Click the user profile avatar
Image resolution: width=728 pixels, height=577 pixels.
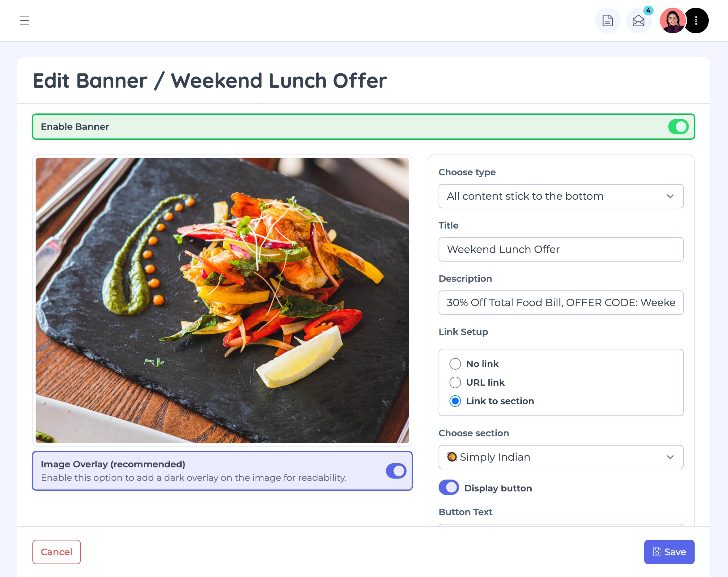coord(672,21)
